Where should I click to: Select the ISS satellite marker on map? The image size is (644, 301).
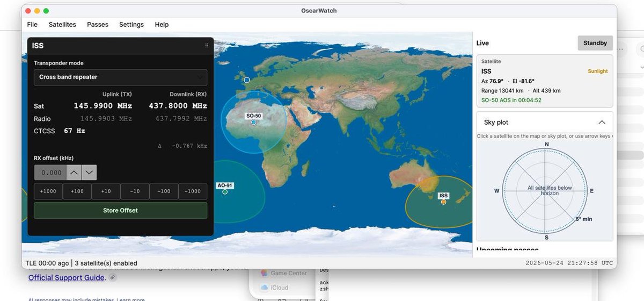443,202
